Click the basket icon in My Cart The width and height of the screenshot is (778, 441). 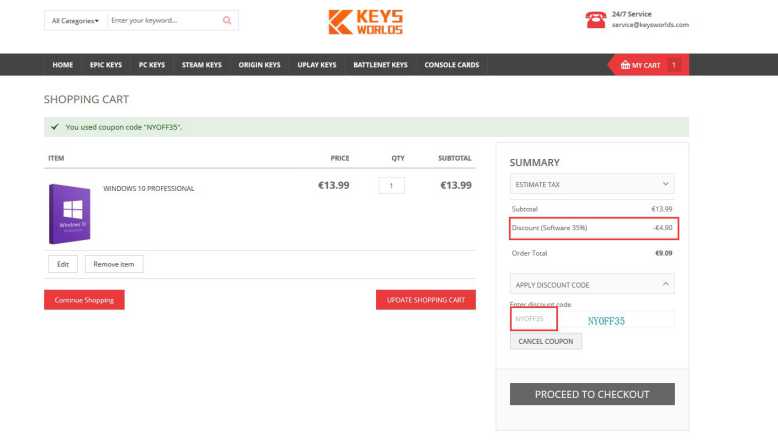[x=625, y=65]
